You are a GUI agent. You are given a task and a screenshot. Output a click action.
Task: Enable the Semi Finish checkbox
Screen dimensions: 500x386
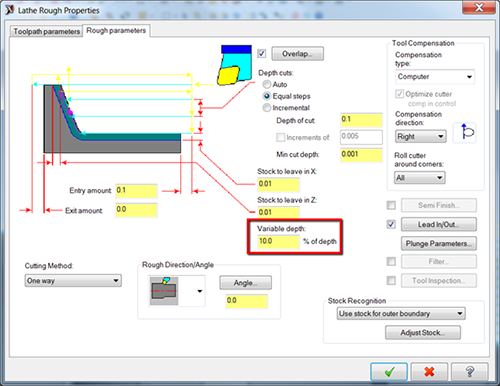[391, 205]
